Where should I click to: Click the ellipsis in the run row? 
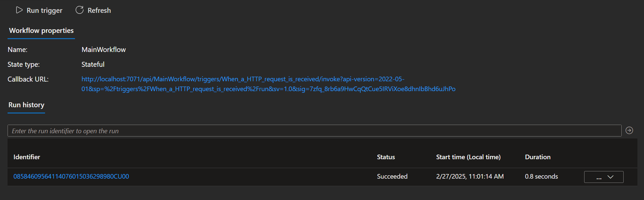tap(599, 177)
